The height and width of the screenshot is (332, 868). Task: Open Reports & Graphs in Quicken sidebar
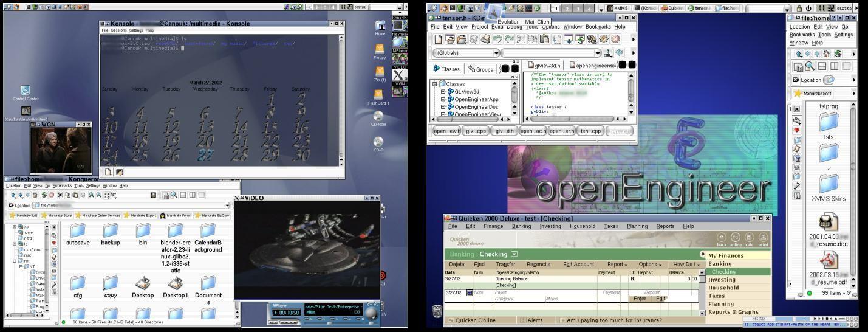click(733, 312)
